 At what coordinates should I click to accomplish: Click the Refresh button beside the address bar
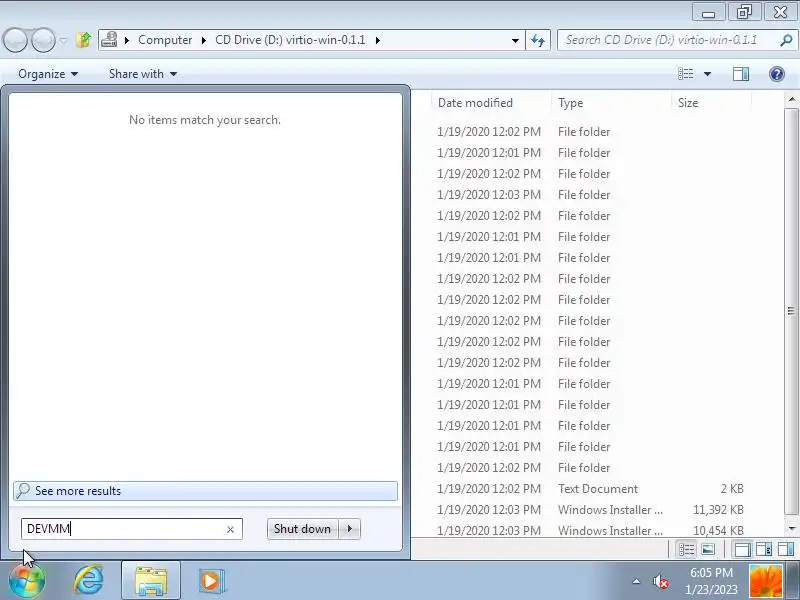click(x=538, y=40)
